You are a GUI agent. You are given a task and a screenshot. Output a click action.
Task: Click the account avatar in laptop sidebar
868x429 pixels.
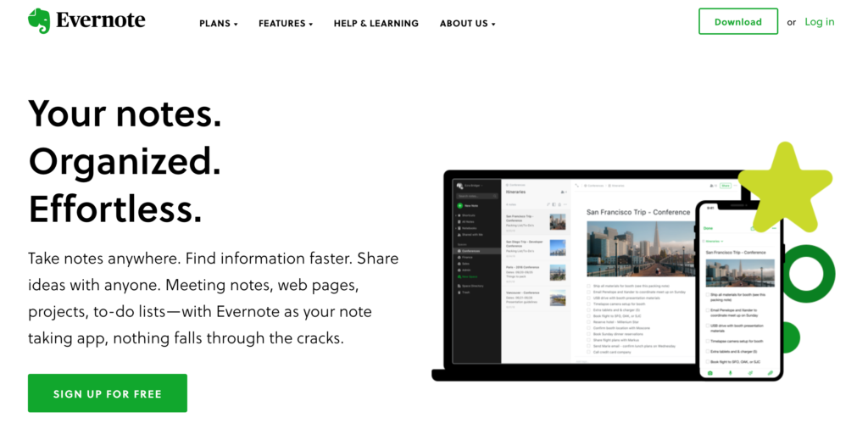(459, 186)
